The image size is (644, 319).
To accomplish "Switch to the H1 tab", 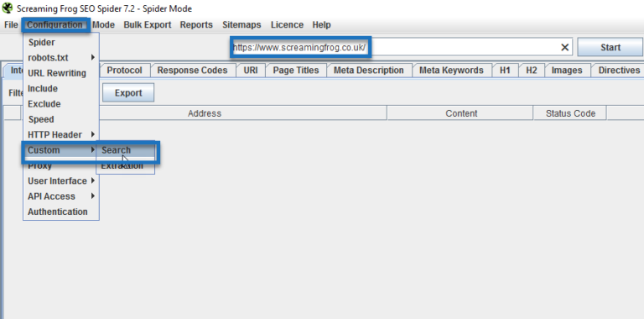I will (x=505, y=71).
